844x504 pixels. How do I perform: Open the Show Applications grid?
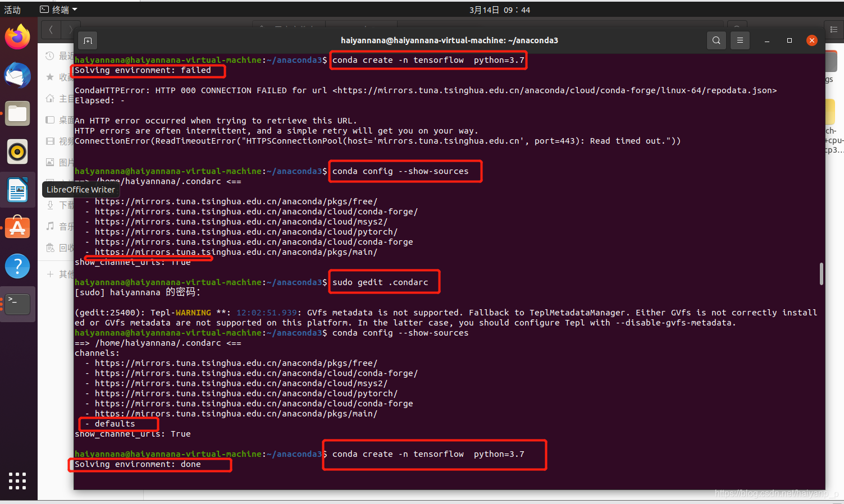17,481
